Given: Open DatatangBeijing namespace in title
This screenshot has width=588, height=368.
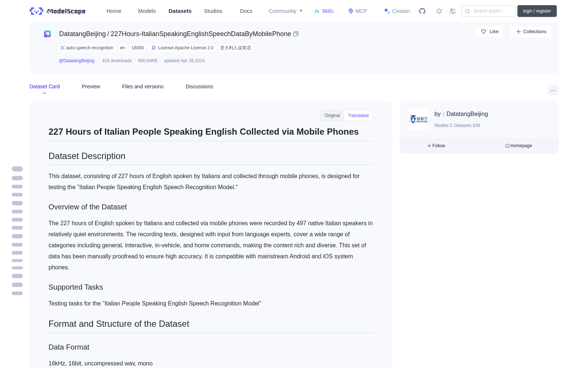Looking at the screenshot, I should pos(82,34).
